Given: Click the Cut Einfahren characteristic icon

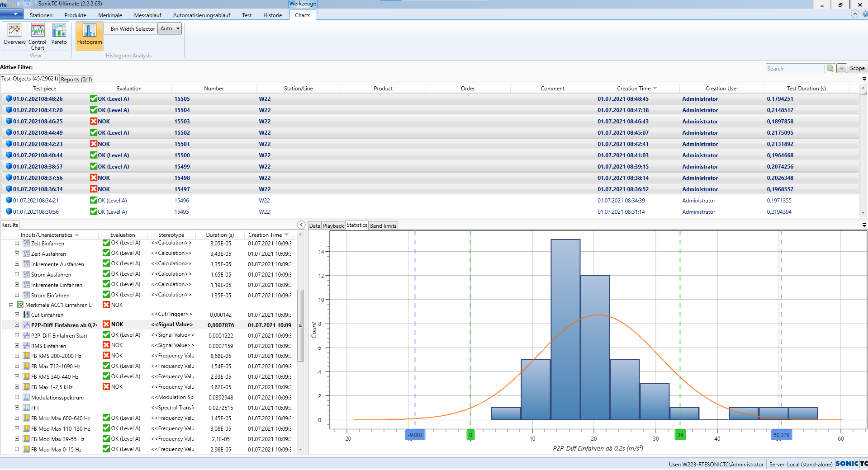Looking at the screenshot, I should point(27,315).
